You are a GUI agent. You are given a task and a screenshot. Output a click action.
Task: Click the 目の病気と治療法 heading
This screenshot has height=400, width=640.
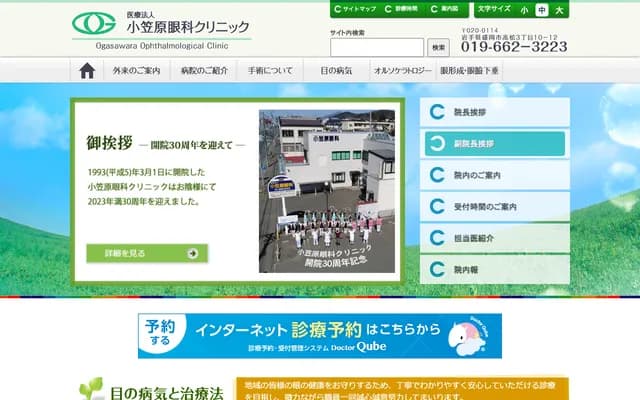pyautogui.click(x=167, y=393)
